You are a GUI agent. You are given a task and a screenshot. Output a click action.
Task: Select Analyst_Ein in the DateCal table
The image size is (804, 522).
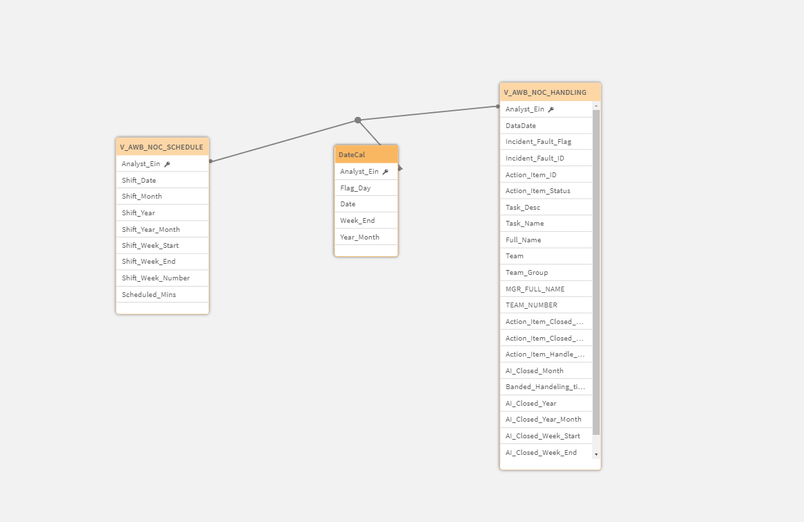[x=366, y=171]
